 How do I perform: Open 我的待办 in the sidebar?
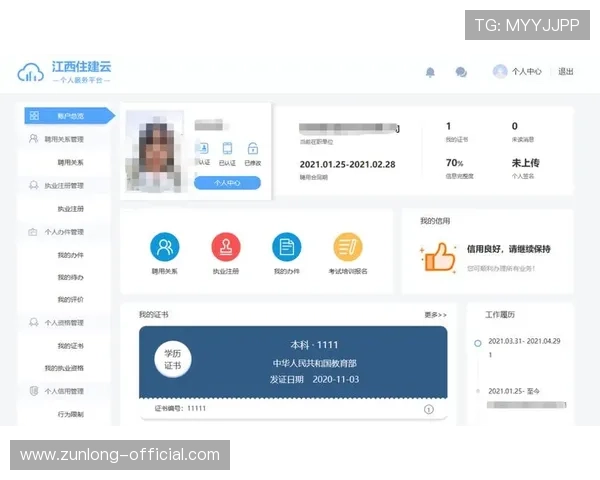(70, 277)
